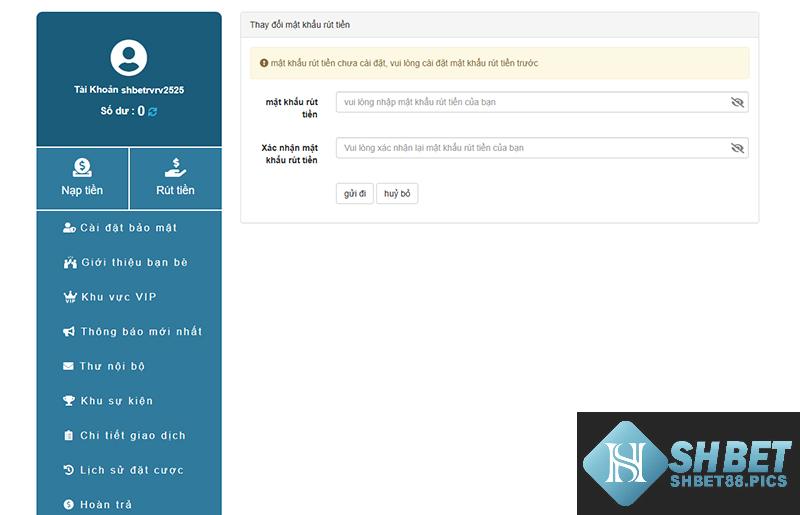Select Hoàn trả in the sidebar

point(105,505)
